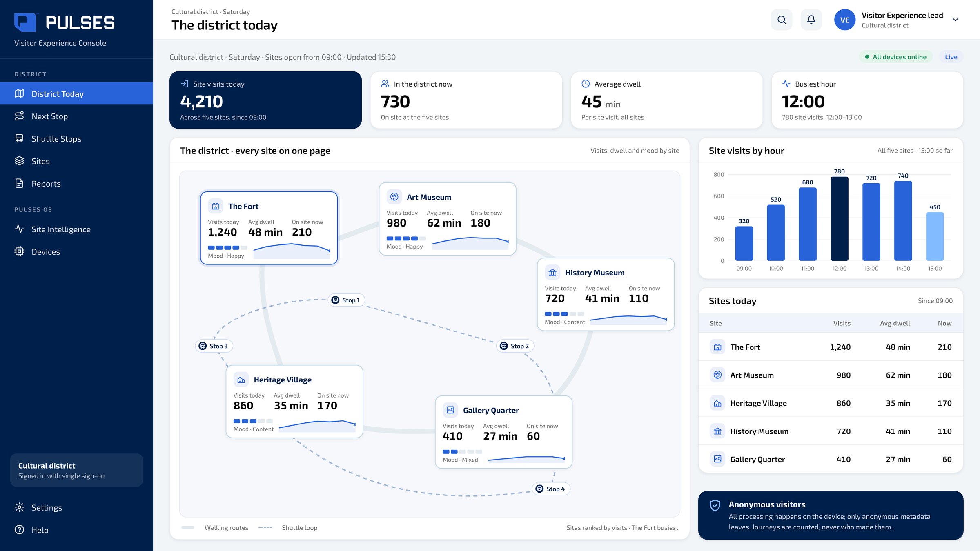Image resolution: width=980 pixels, height=551 pixels.
Task: Click the Stop 4 shuttle marker
Action: 551,489
